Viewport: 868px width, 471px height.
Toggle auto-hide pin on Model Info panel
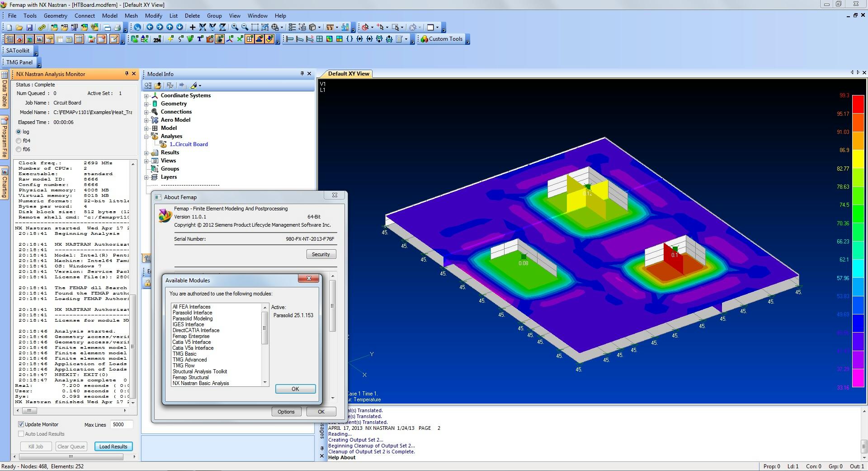(302, 73)
